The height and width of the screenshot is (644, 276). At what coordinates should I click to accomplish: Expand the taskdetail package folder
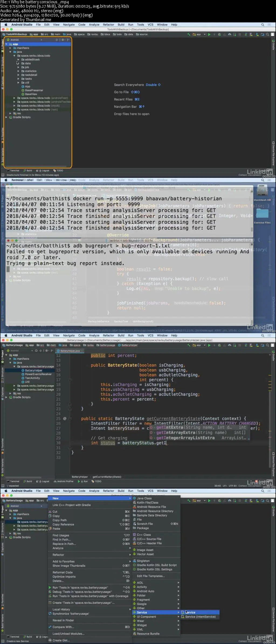[x=18, y=75]
